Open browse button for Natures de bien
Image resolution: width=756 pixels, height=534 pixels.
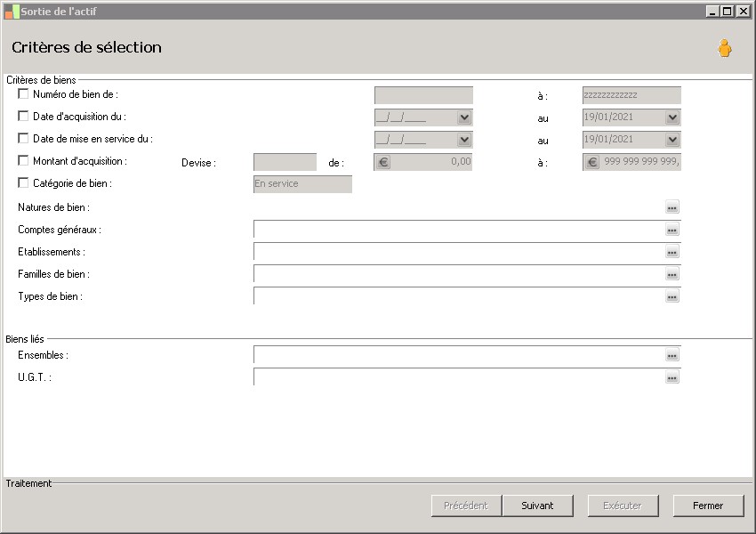[x=672, y=207]
